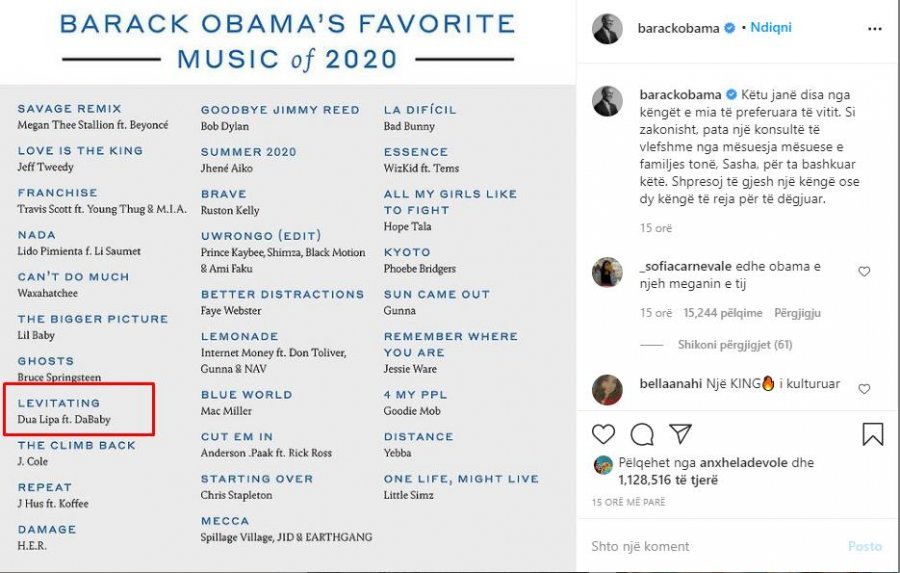The image size is (900, 573).
Task: Click the Shto një koment input field
Action: pos(712,546)
